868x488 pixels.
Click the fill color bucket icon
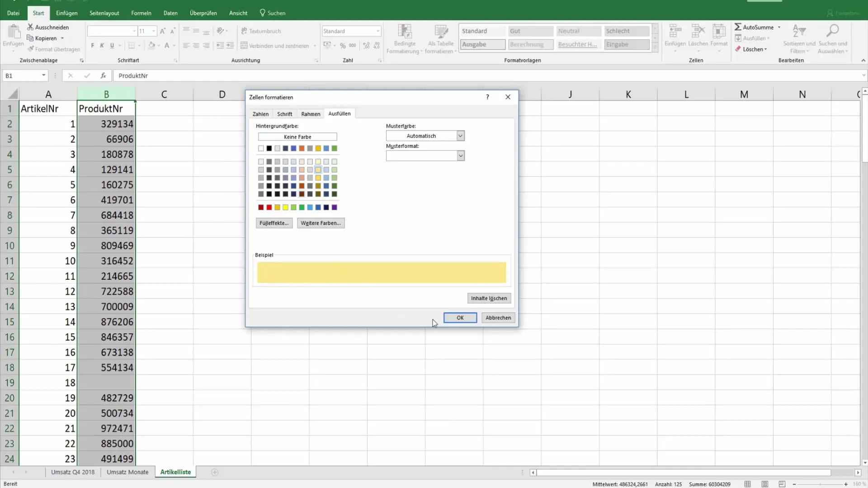point(152,45)
